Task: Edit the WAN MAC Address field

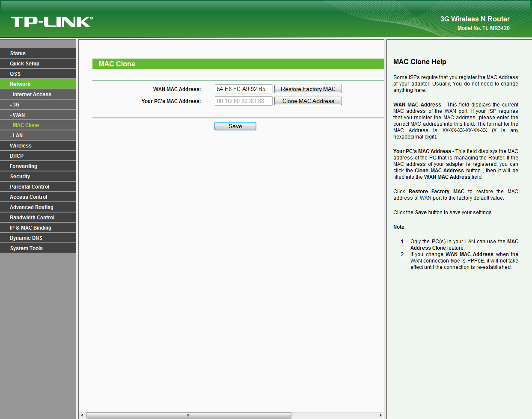Action: point(243,89)
